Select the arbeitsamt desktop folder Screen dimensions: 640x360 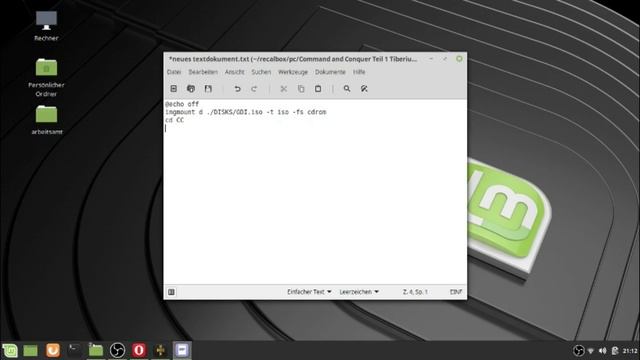[47, 120]
